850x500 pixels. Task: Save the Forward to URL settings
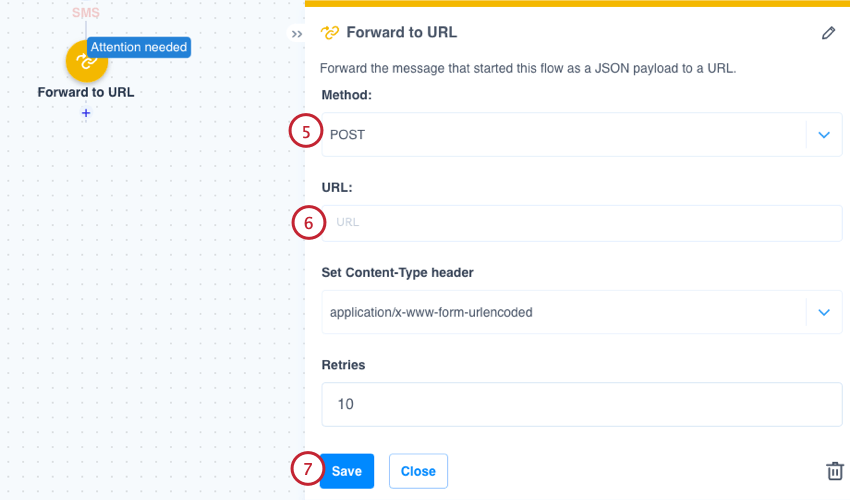[347, 471]
